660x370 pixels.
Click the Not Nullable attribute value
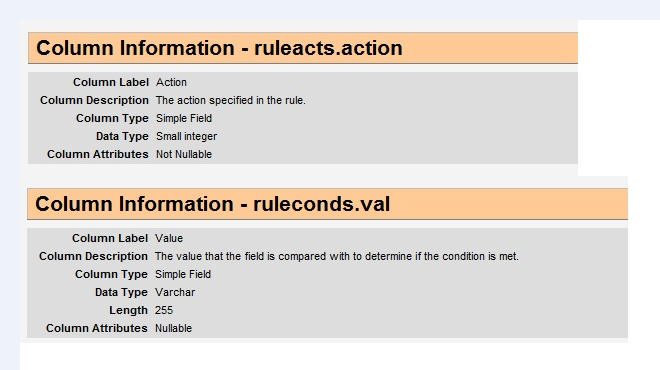click(x=184, y=154)
